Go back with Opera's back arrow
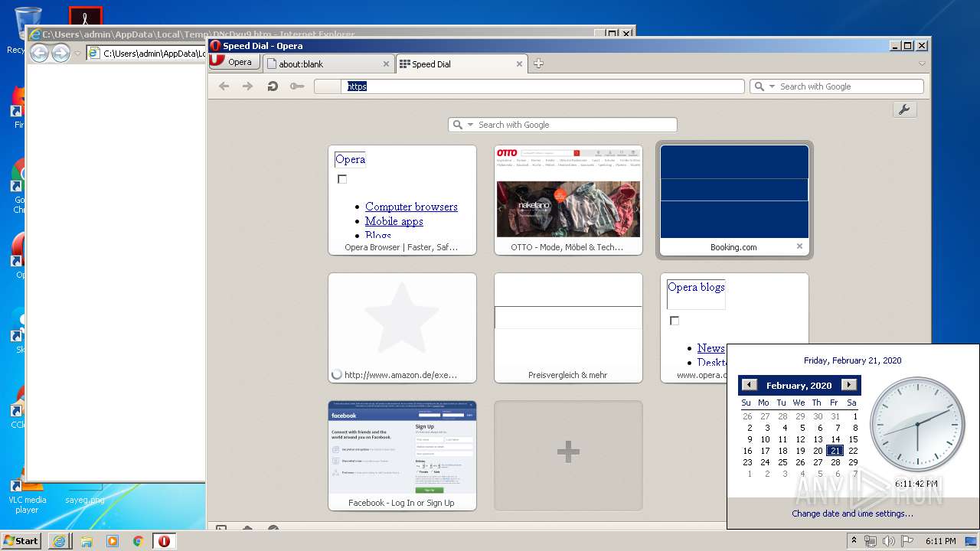Screen dimensions: 980x551 (x=224, y=86)
